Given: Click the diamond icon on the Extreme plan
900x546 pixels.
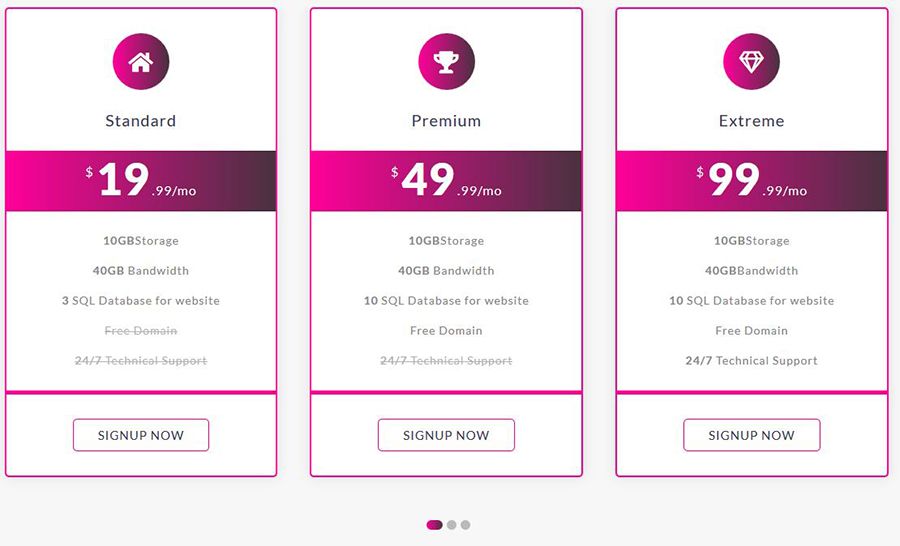Looking at the screenshot, I should tap(751, 62).
